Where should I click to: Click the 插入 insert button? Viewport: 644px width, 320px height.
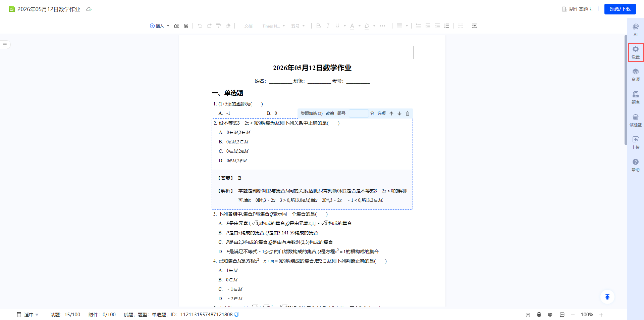(157, 26)
